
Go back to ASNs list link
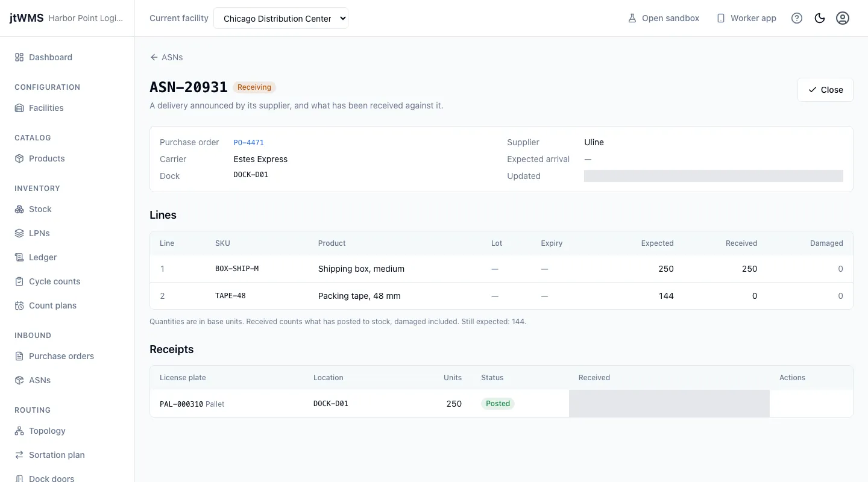166,57
